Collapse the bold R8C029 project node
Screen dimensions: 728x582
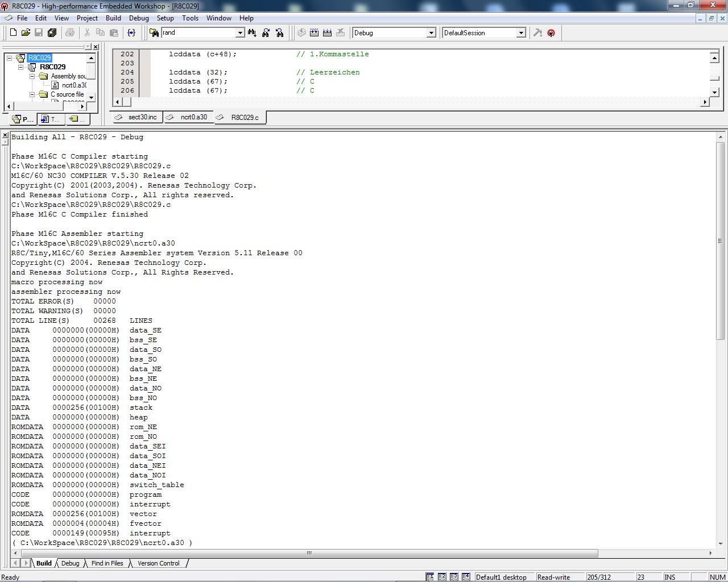(21, 67)
